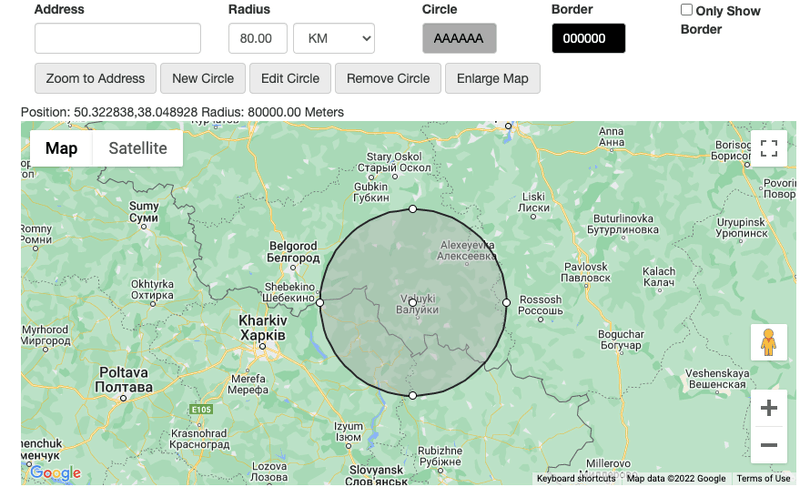
Task: Click New Circle button
Action: click(x=203, y=79)
